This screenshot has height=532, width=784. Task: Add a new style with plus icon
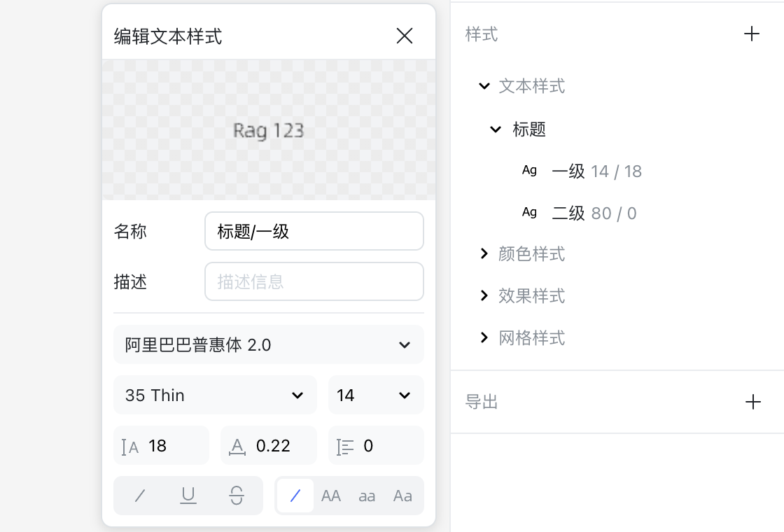click(x=751, y=34)
